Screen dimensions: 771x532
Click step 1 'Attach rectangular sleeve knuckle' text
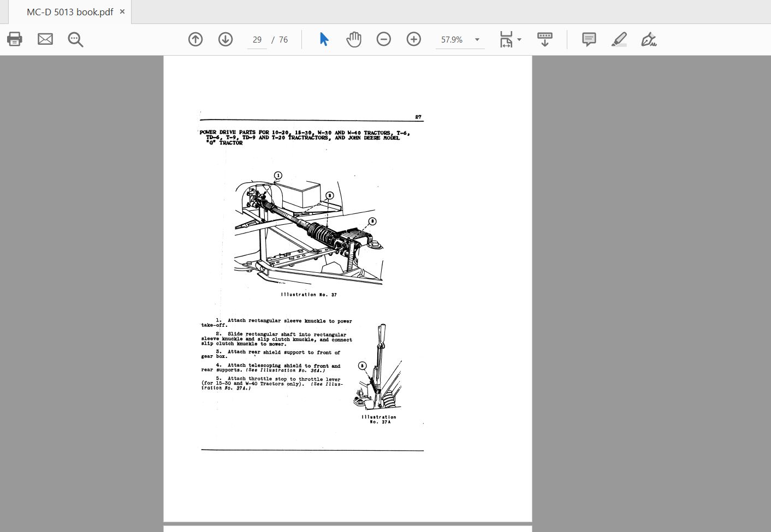(277, 323)
